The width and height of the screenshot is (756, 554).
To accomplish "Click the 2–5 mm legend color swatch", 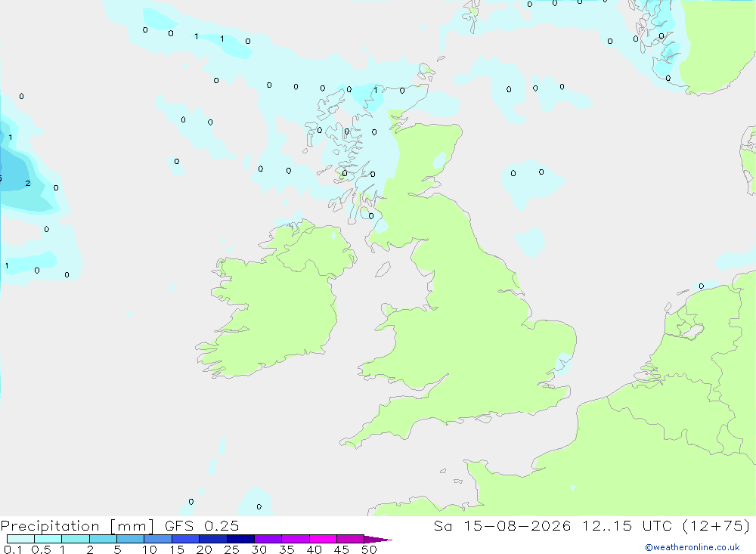I will [x=103, y=539].
